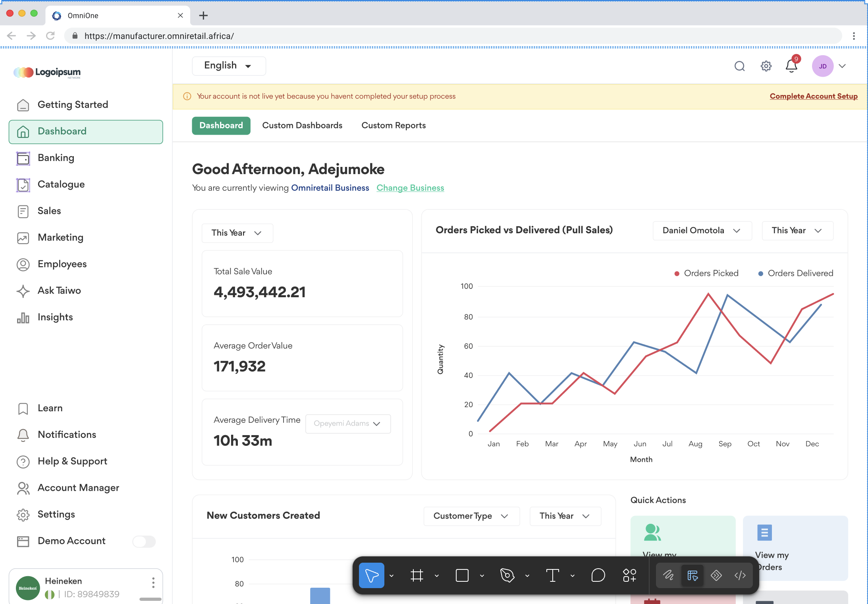The image size is (868, 604).
Task: Open search with the header magnifier icon
Action: (x=739, y=66)
